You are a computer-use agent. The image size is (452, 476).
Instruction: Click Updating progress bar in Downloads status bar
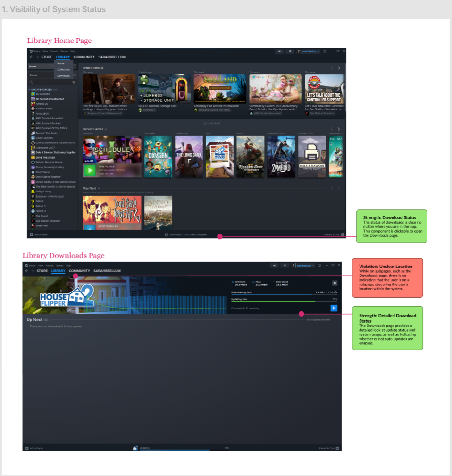coord(184,450)
